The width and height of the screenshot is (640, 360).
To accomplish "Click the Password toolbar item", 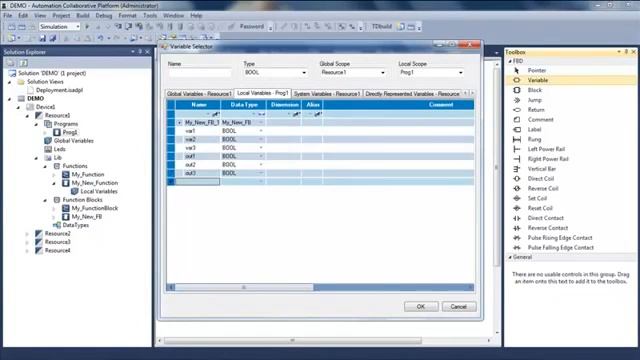I will coord(251,27).
